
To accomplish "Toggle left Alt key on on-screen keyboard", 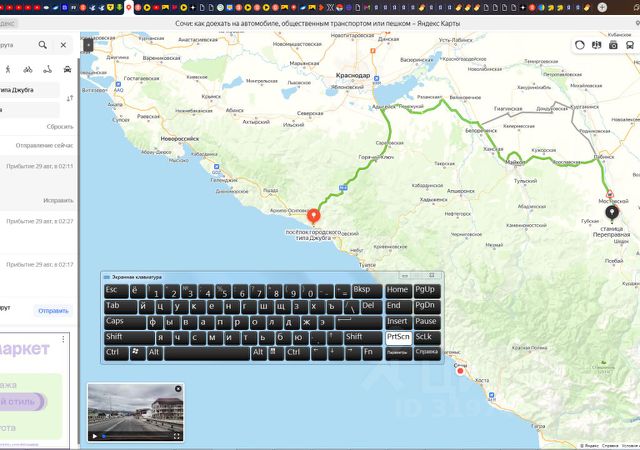I will coord(155,354).
